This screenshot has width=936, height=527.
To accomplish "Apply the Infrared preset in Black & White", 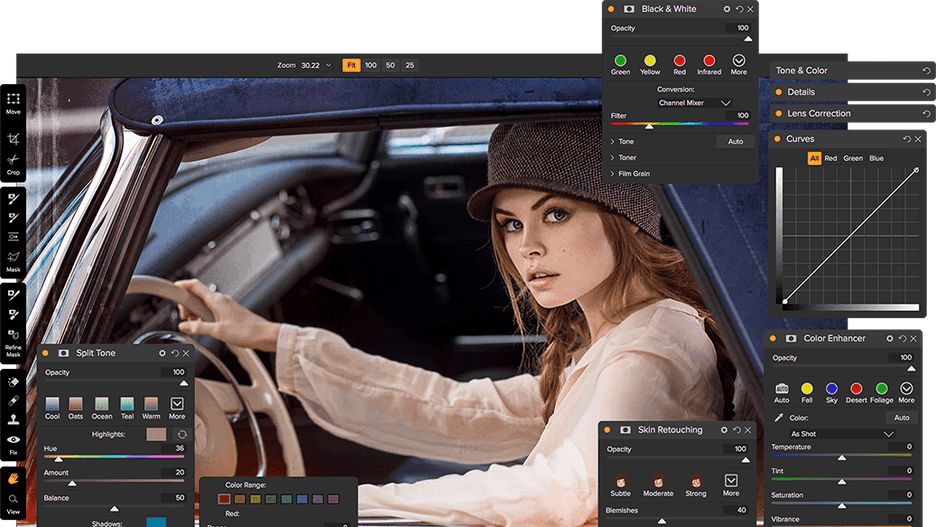I will (x=709, y=62).
